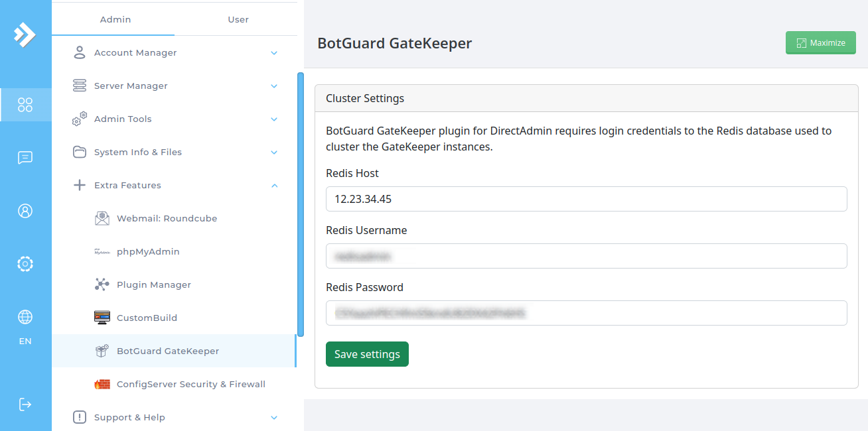Open the messages chat icon
The height and width of the screenshot is (431, 868).
pos(25,158)
